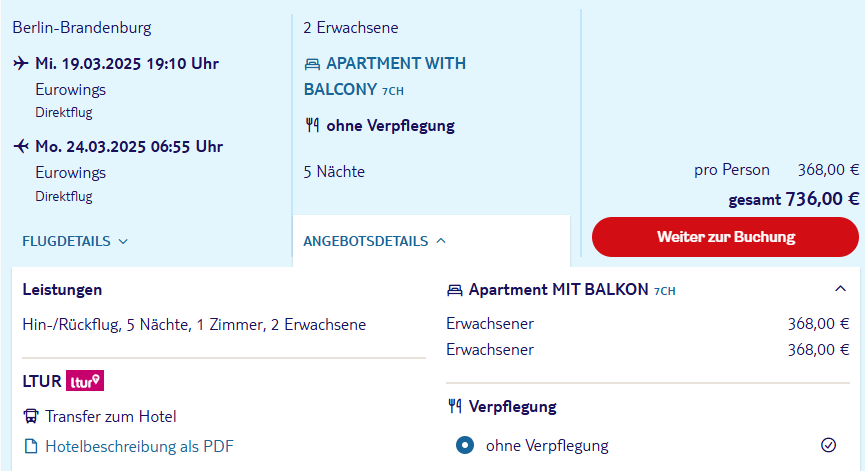Click the bed icon next to Apartment MIT BALKON
865x471 pixels.
click(x=455, y=290)
